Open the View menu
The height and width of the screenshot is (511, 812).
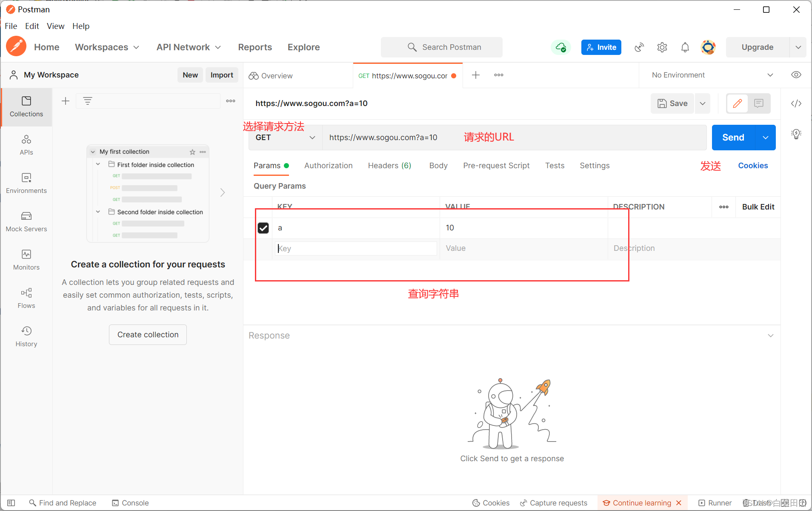coord(56,26)
